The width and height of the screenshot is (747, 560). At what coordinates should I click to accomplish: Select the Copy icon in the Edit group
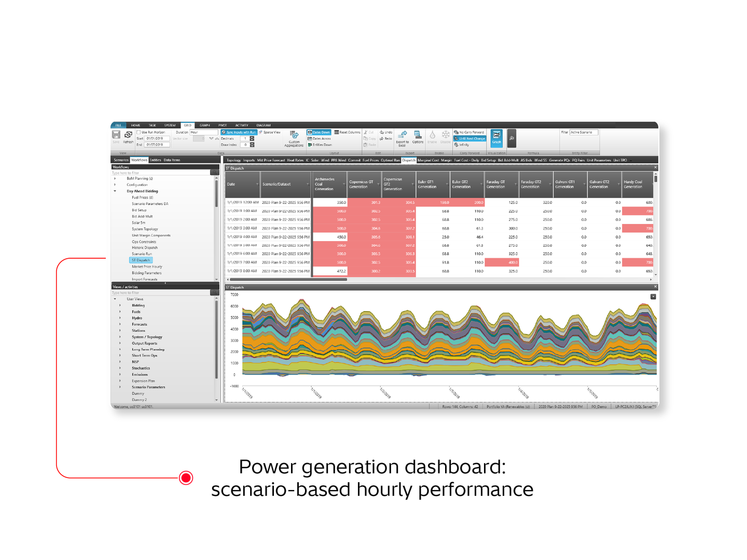point(369,138)
